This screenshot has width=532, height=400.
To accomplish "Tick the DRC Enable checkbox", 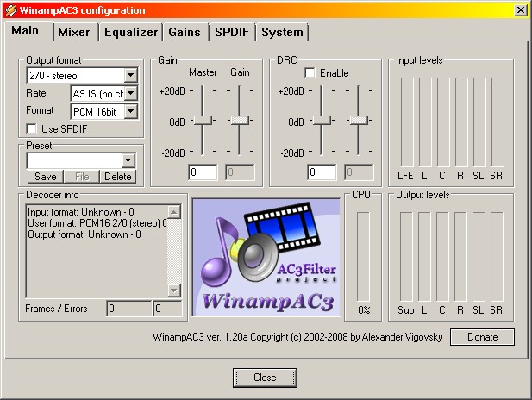I will (x=310, y=73).
